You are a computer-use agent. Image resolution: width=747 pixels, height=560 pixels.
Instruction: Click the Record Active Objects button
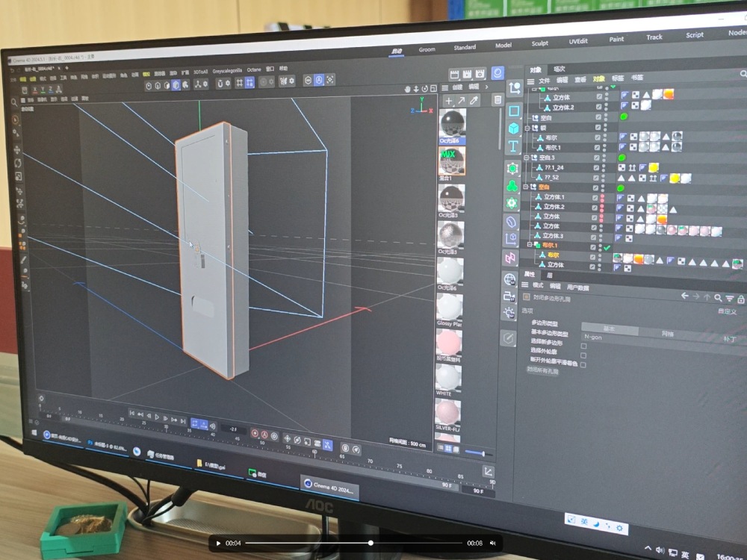point(255,433)
